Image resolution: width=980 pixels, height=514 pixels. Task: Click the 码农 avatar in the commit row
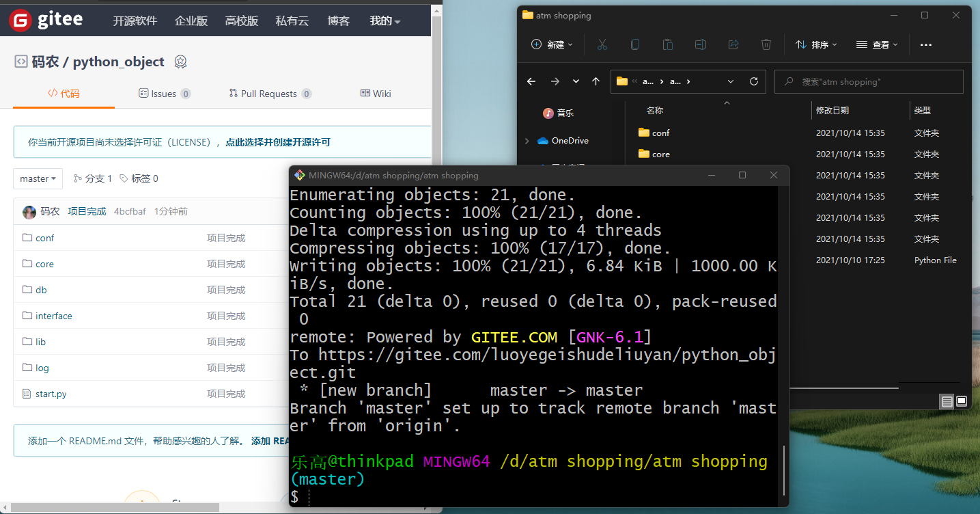coord(29,212)
